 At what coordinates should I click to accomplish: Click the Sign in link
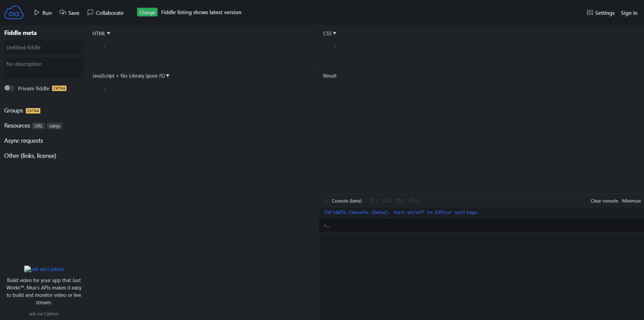tap(629, 13)
